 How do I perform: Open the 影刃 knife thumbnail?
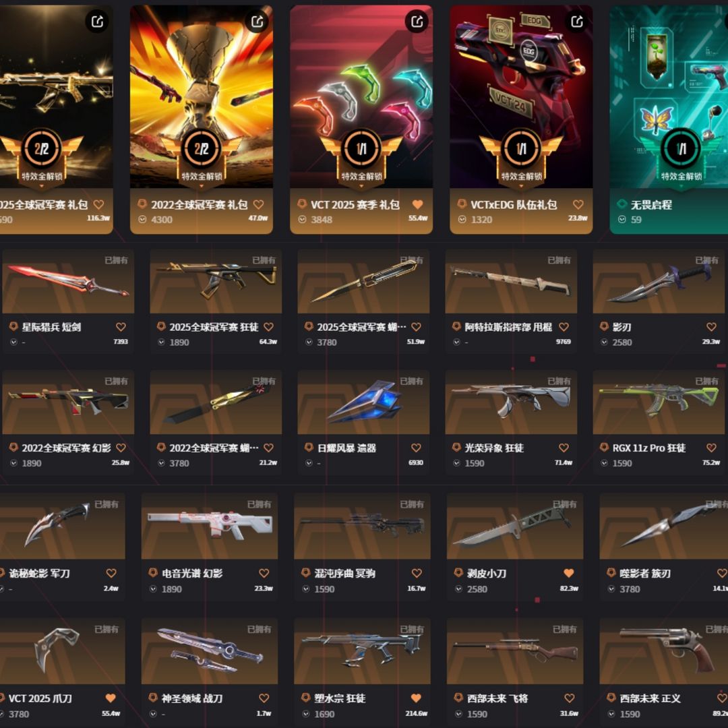tap(659, 281)
